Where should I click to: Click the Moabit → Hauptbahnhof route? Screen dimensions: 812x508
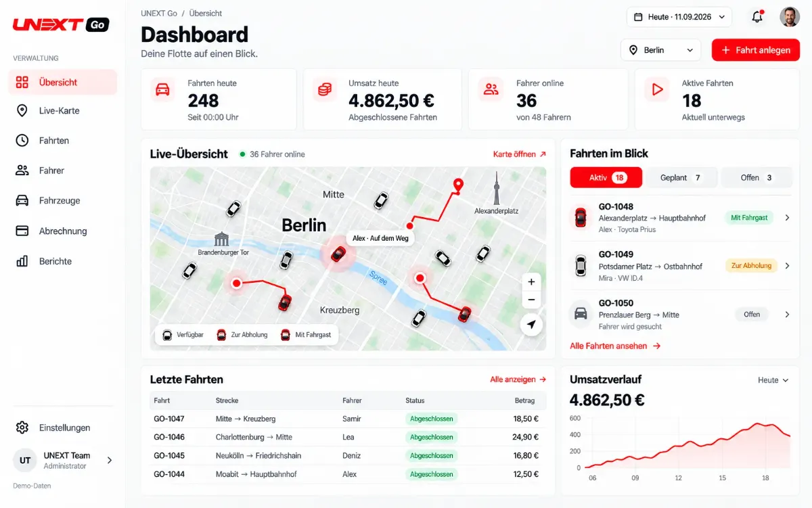coord(256,474)
